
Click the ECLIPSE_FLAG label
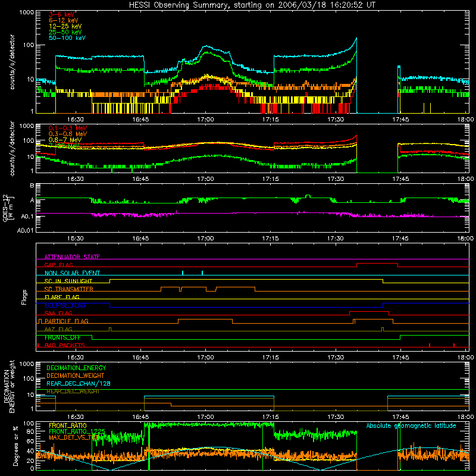point(65,305)
